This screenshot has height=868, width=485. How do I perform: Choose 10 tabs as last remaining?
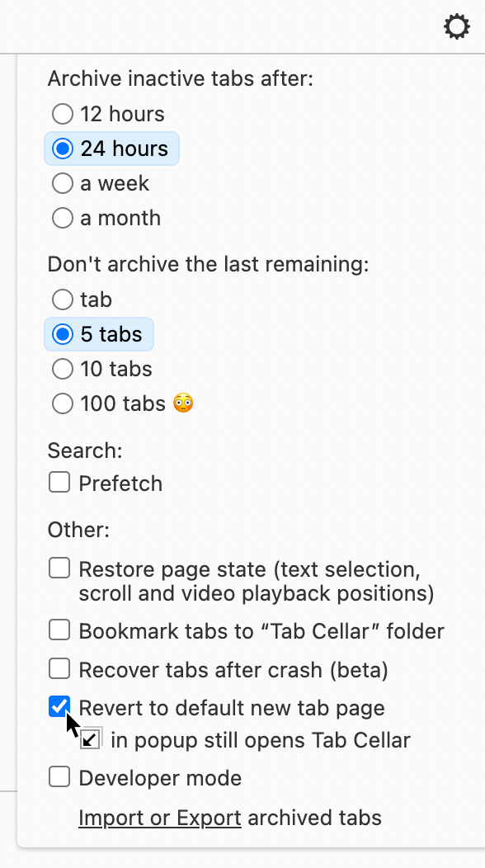[63, 369]
